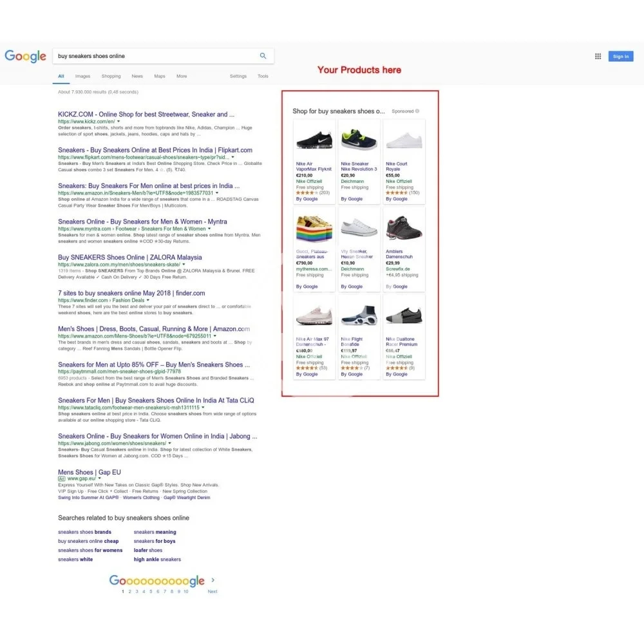This screenshot has width=644, height=644.
Task: Open the More search options menu
Action: (x=182, y=76)
